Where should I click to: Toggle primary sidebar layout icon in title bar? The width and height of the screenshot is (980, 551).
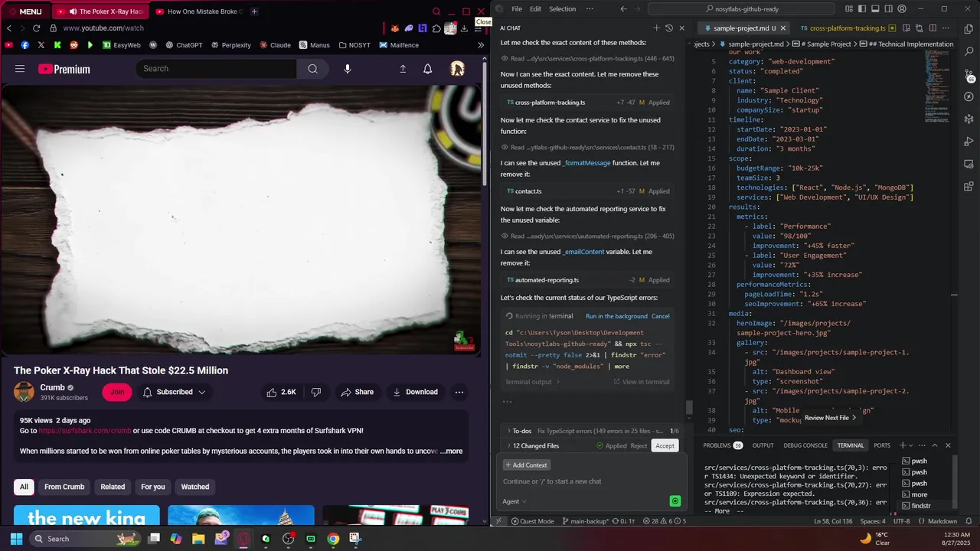(x=862, y=9)
